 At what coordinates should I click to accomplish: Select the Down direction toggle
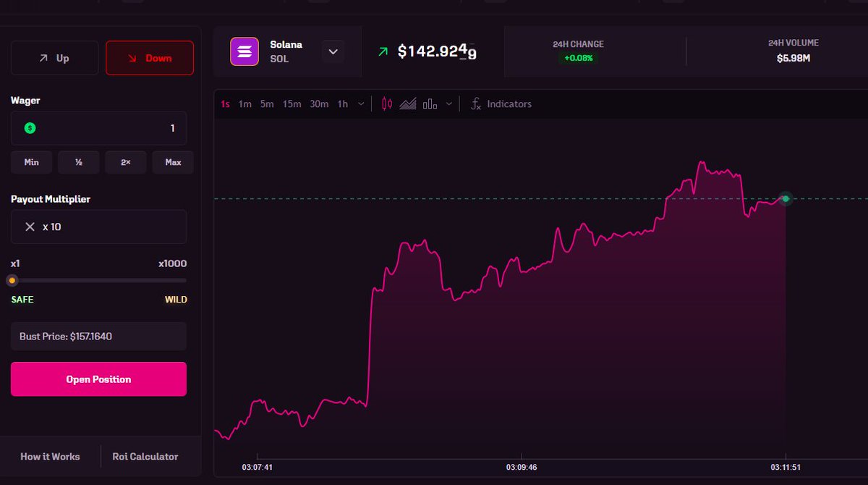(x=150, y=58)
